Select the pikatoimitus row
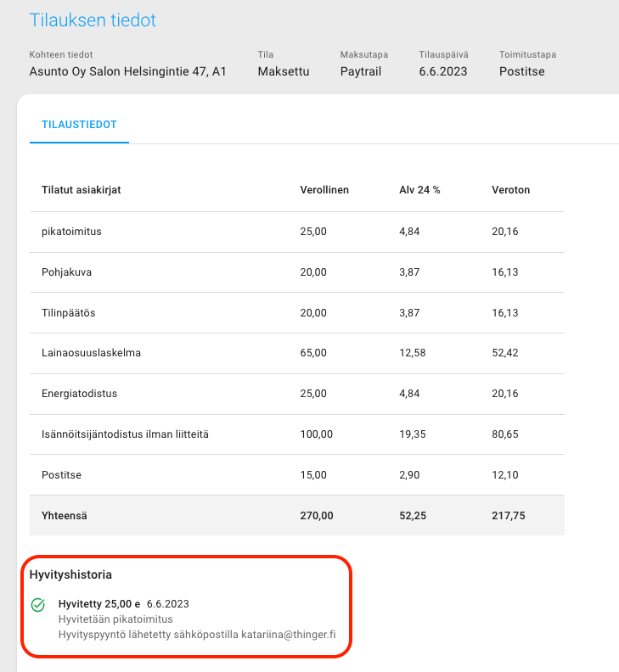This screenshot has width=619, height=672. tap(297, 232)
